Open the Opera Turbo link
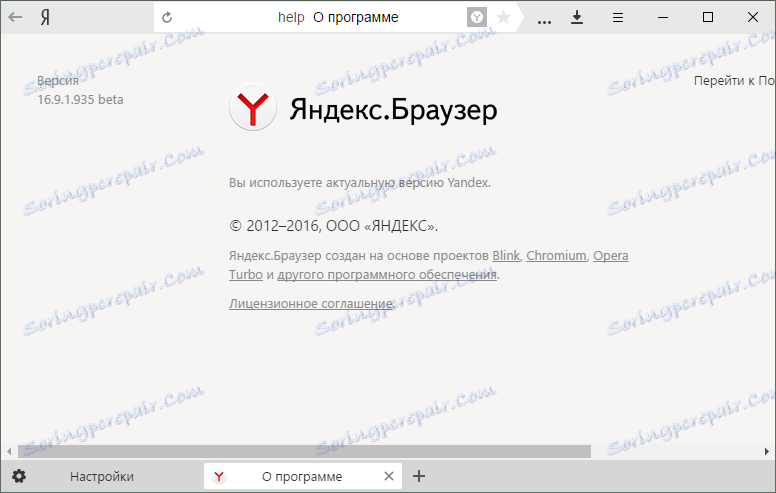The width and height of the screenshot is (776, 493). tap(611, 256)
